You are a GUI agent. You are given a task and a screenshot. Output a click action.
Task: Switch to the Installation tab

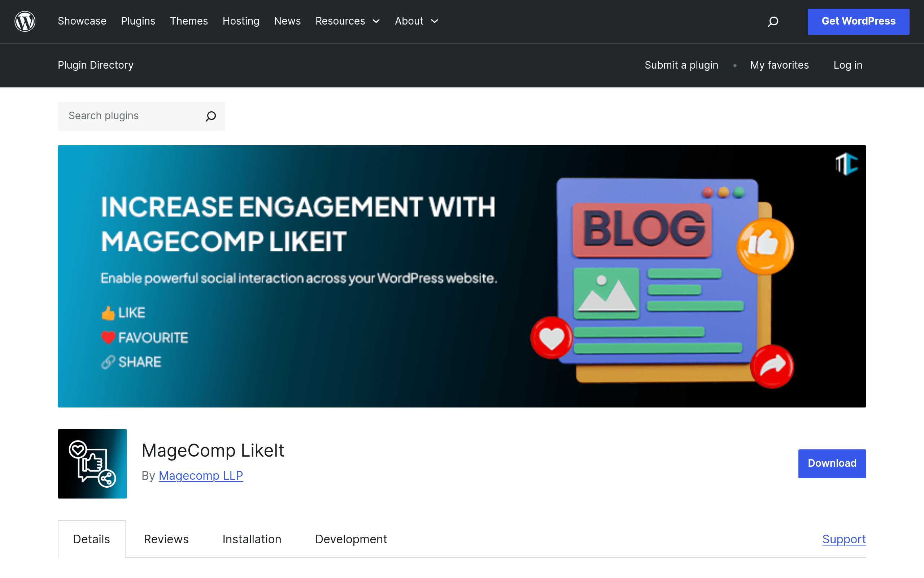(252, 539)
